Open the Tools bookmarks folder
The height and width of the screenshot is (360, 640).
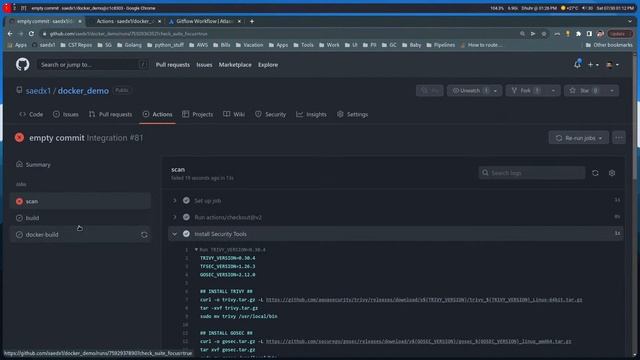pos(303,45)
